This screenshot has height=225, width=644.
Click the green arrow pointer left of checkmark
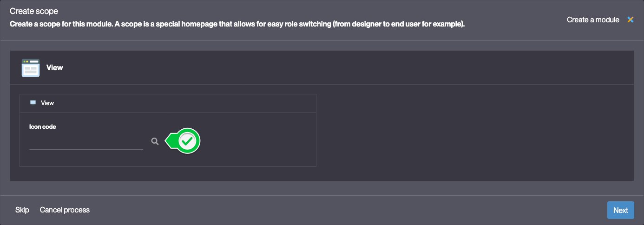tap(171, 141)
